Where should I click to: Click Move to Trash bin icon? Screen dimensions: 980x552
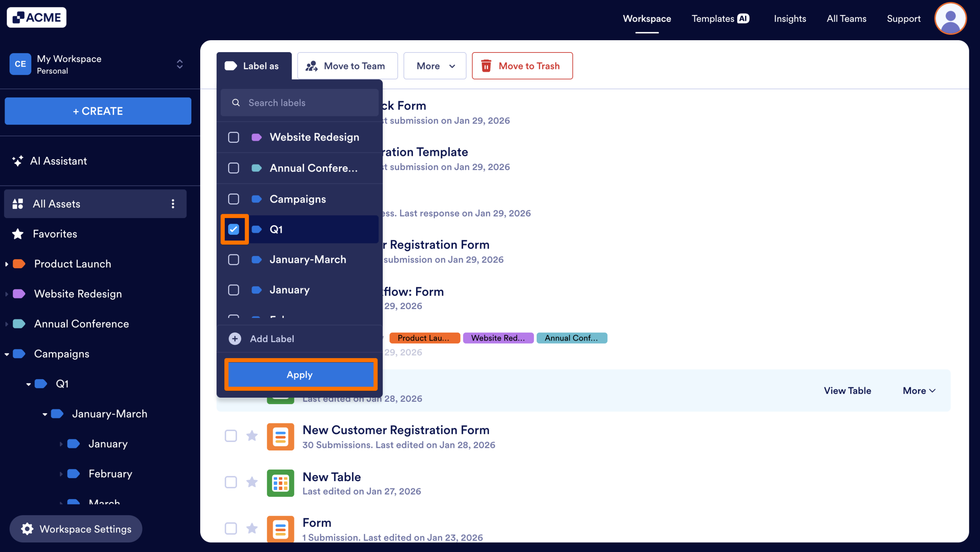click(x=486, y=66)
